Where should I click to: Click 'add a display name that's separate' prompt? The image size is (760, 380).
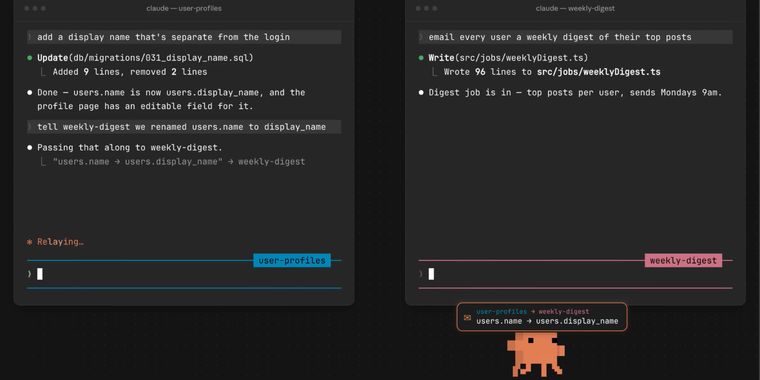tap(184, 37)
